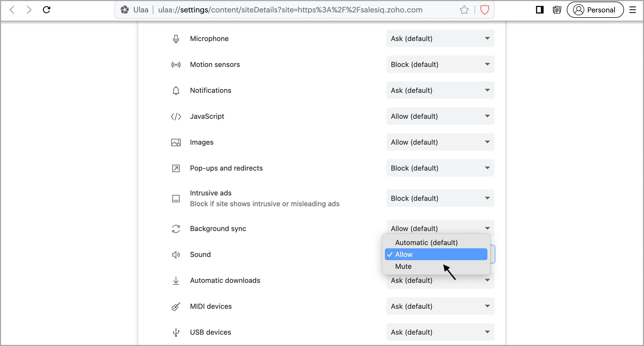Change Pop-ups and redirects dropdown setting
The image size is (644, 346).
click(440, 168)
